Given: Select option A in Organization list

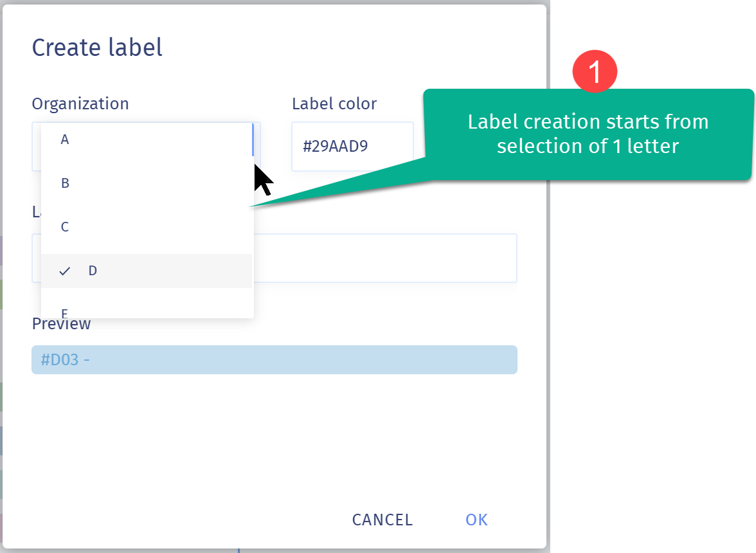Looking at the screenshot, I should point(147,140).
